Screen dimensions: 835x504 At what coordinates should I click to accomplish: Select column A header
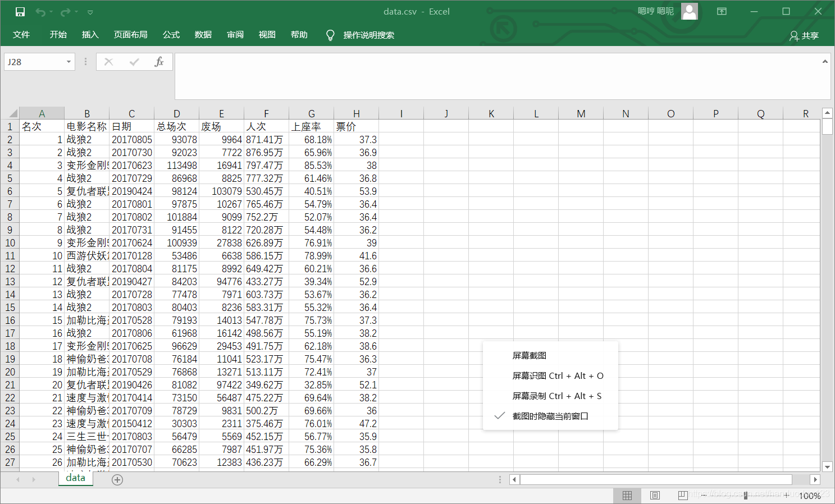(x=42, y=113)
